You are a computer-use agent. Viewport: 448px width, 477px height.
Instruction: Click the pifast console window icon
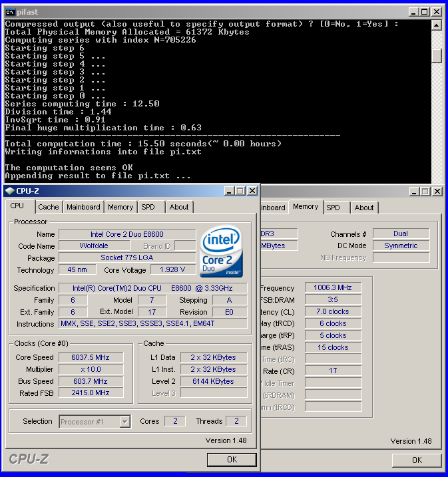(10, 12)
